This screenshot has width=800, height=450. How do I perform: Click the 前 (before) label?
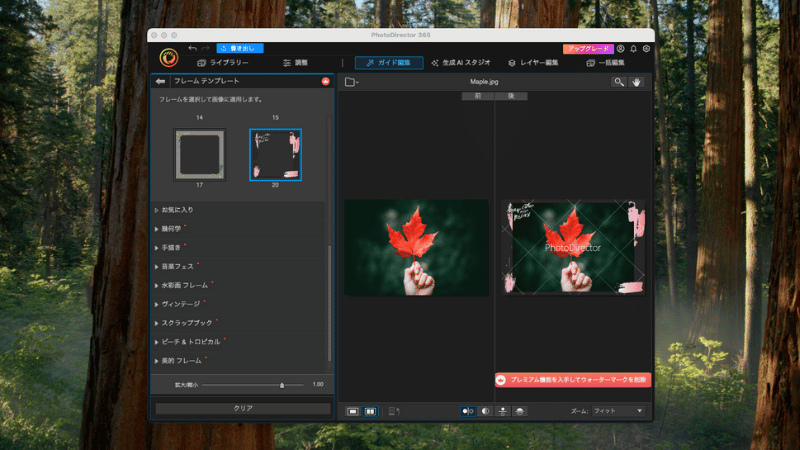(x=478, y=96)
